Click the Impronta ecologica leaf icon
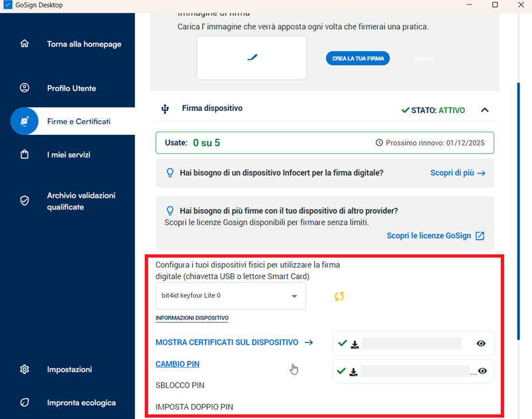532x419 pixels. tap(25, 402)
